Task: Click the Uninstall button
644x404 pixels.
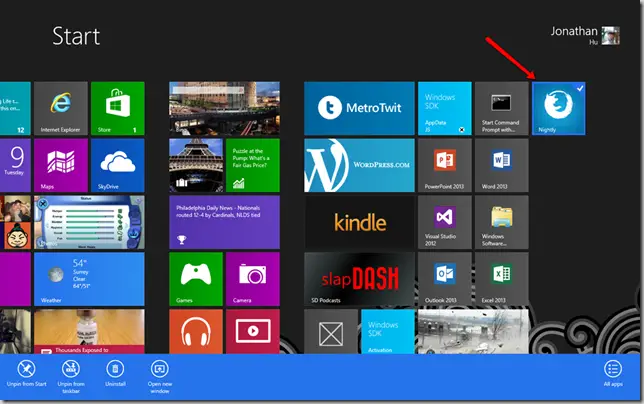Action: [x=115, y=374]
